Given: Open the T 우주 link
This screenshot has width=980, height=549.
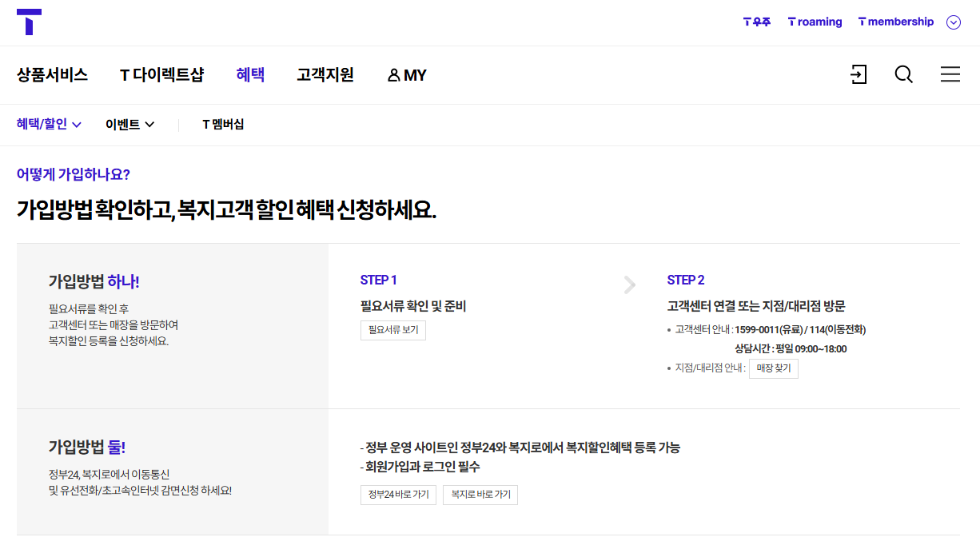Looking at the screenshot, I should click(x=757, y=22).
